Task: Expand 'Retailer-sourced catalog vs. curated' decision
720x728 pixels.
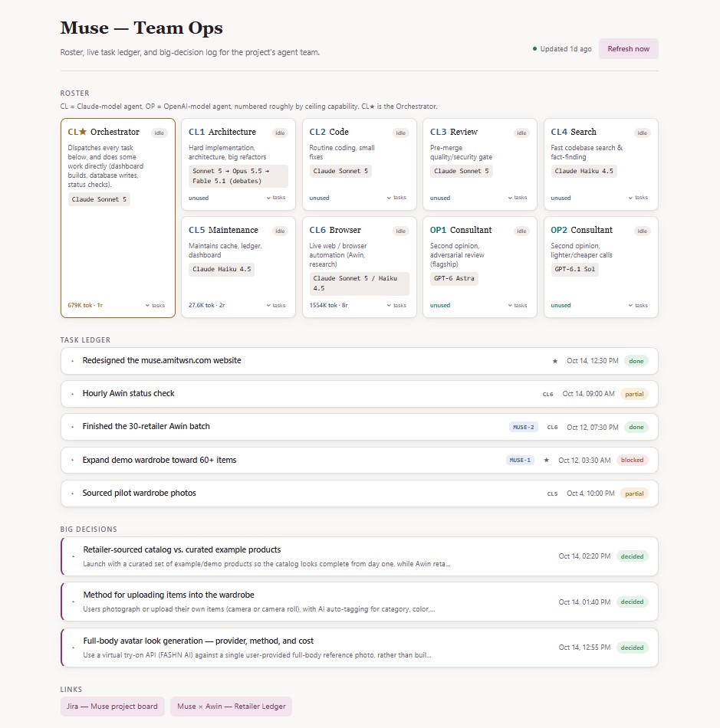Action: (x=359, y=556)
